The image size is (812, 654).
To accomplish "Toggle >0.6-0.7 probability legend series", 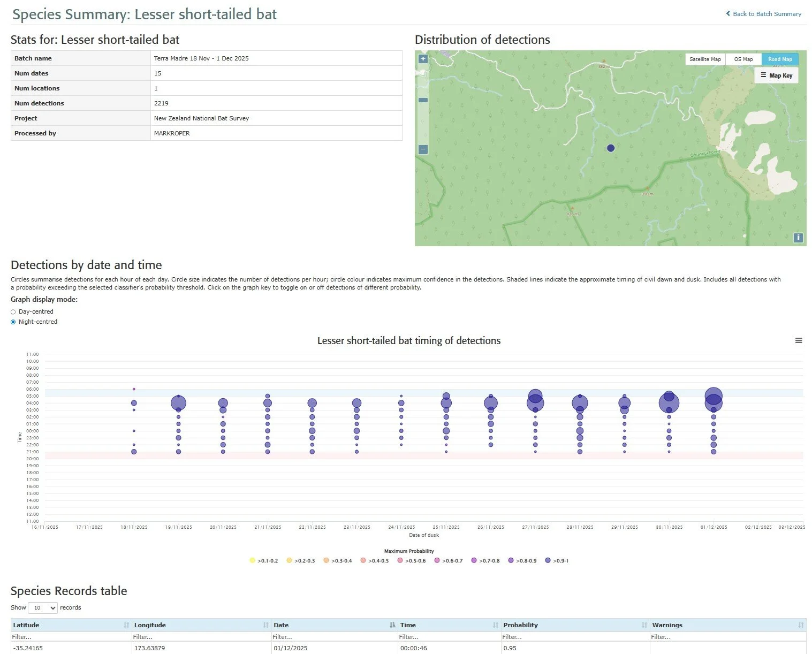I will point(448,561).
